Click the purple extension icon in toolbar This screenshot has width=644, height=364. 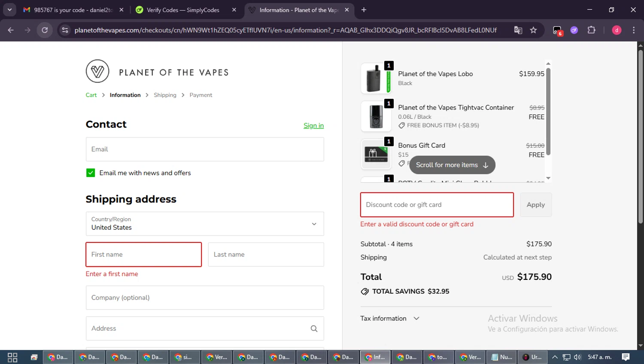click(574, 30)
